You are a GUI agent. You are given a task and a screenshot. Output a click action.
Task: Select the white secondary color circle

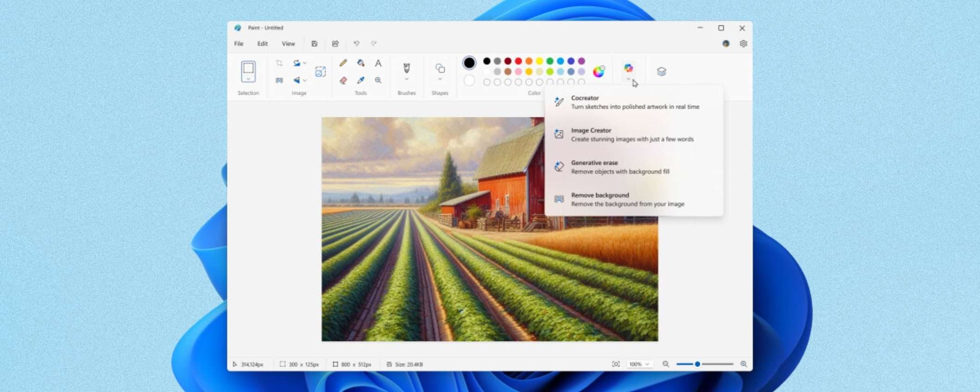point(469,81)
